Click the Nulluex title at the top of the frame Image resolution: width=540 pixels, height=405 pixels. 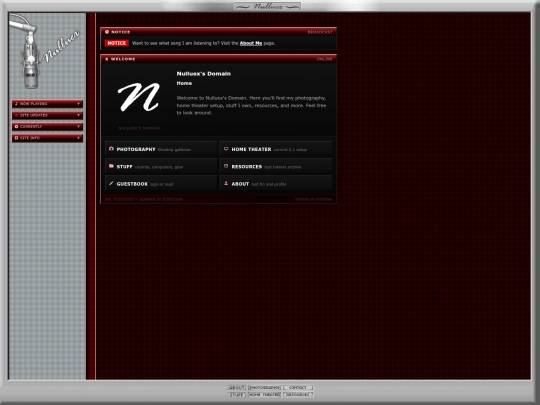click(x=267, y=6)
